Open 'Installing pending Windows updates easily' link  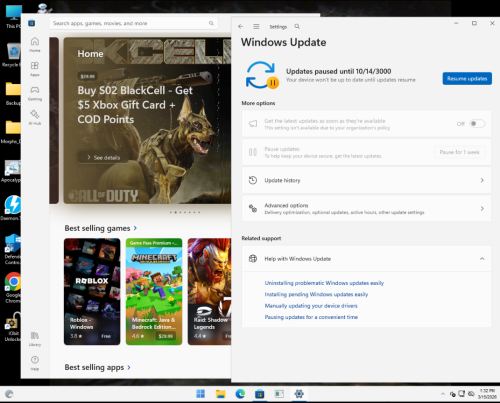click(316, 294)
